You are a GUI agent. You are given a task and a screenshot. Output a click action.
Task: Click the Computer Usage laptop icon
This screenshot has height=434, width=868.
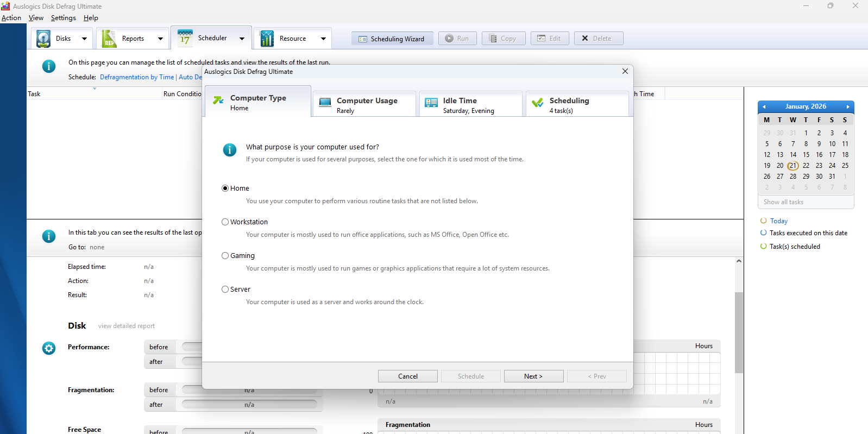(325, 103)
